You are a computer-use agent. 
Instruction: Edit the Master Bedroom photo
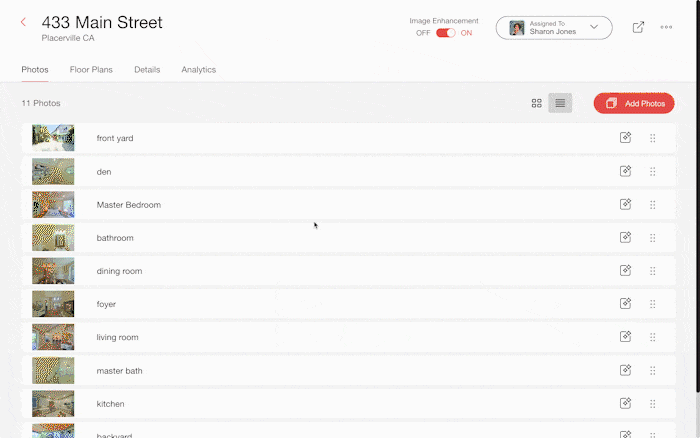625,204
